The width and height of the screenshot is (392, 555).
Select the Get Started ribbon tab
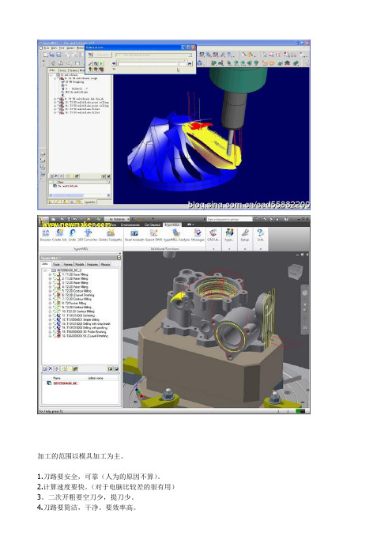point(152,225)
